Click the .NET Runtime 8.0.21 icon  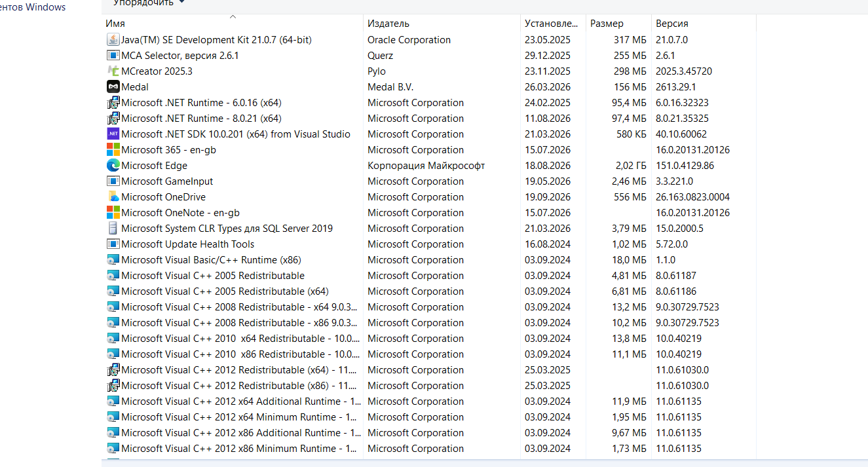(113, 119)
